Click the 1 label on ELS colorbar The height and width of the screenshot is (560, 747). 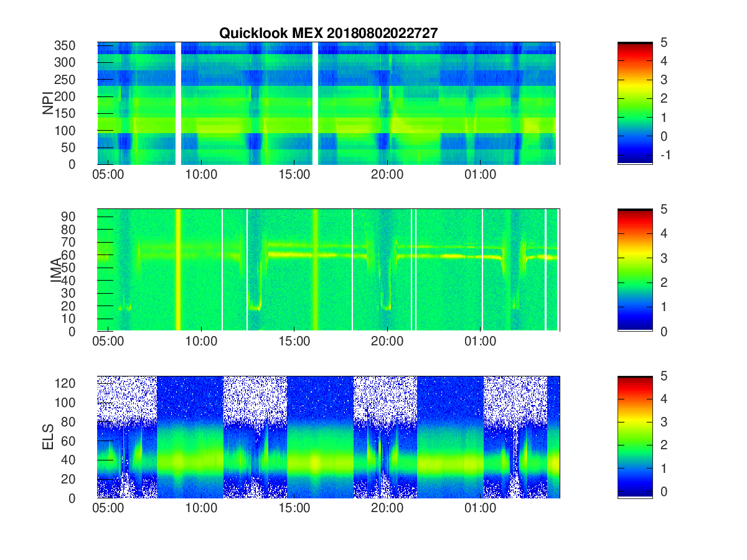663,470
